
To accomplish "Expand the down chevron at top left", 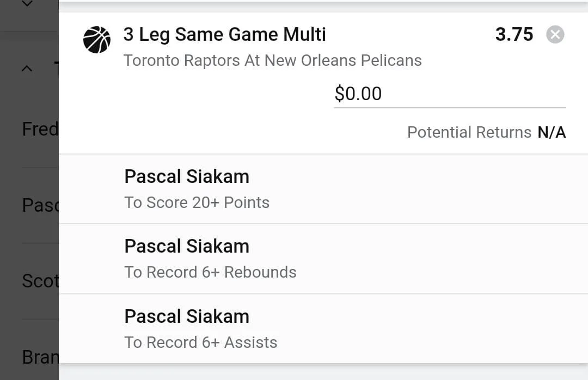I will (x=27, y=4).
